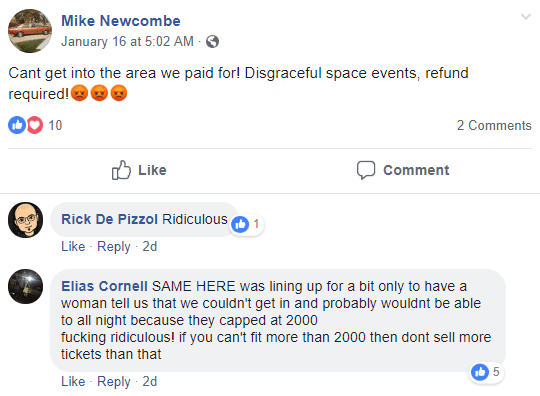Click the speech bubble comment icon
The image size is (540, 396).
[x=366, y=170]
